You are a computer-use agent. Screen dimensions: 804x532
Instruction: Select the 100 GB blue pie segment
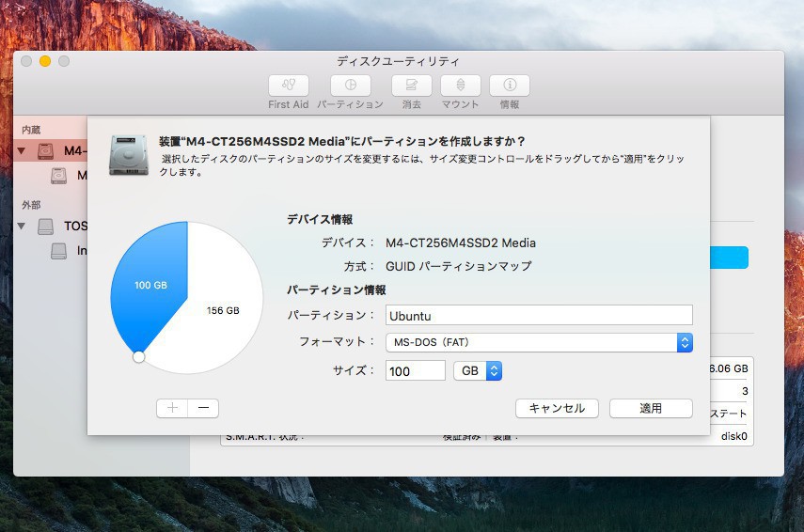point(150,285)
